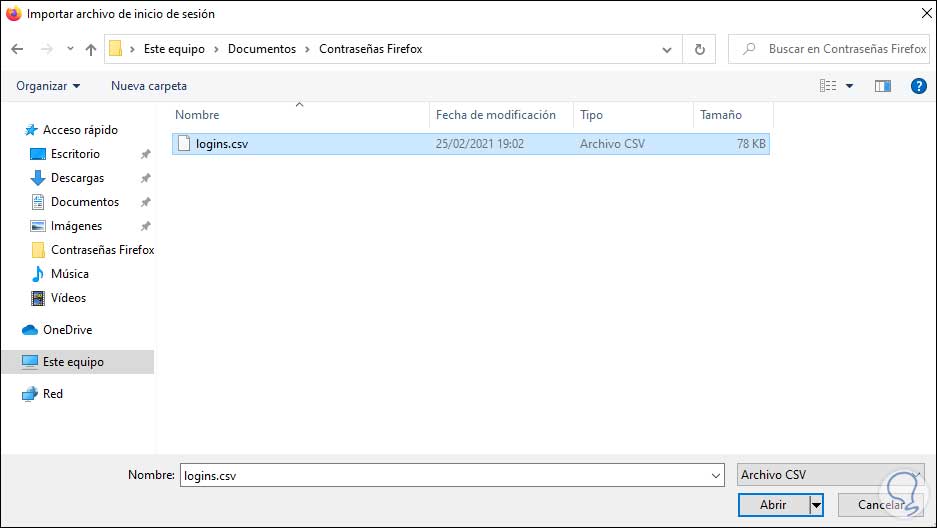This screenshot has width=937, height=528.
Task: Select Este equipo in navigation pane
Action: (x=73, y=362)
